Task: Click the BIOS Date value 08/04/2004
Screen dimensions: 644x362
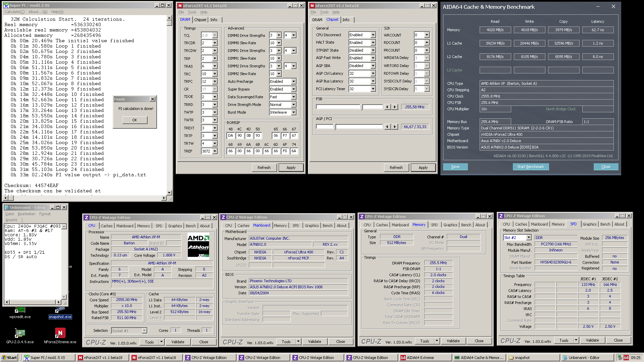Action: (298, 293)
